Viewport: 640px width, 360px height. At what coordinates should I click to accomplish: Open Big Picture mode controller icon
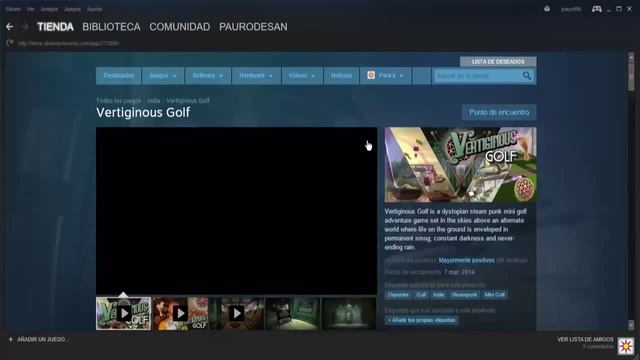click(x=596, y=9)
